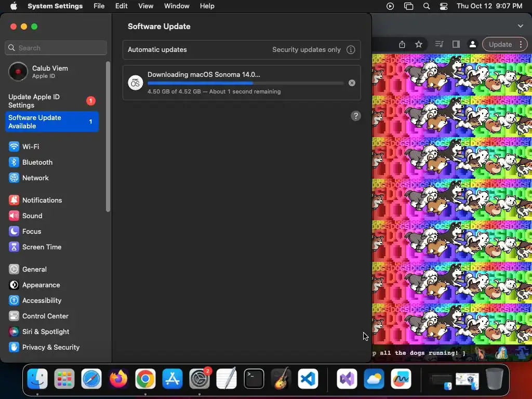Open the Window menu
The image size is (532, 399).
point(177,6)
